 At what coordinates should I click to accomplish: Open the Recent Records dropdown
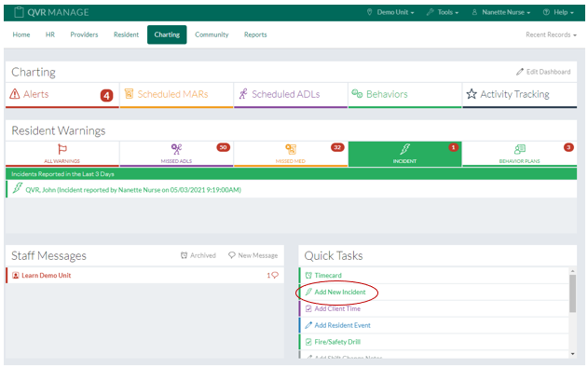(551, 34)
